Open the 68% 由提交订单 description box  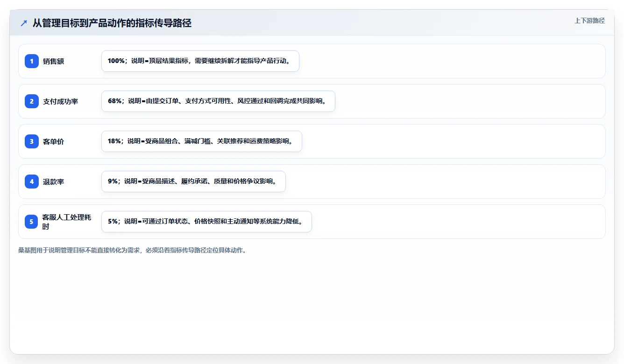218,101
